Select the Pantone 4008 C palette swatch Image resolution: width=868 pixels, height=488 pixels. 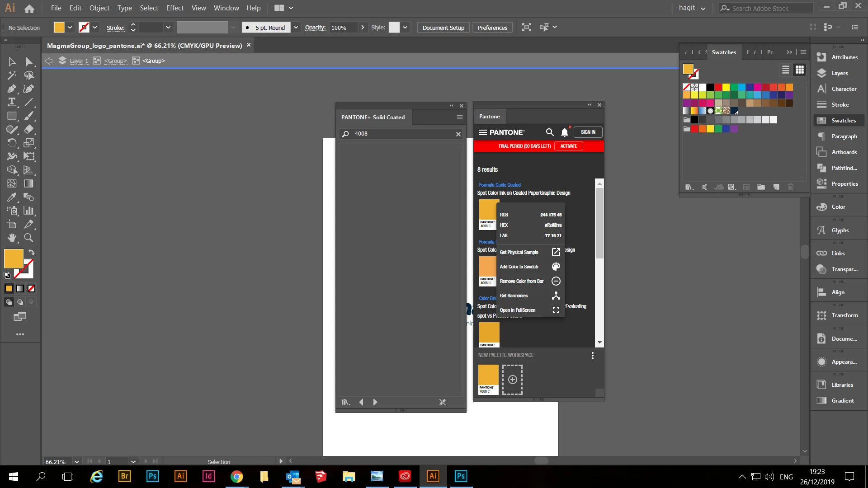[488, 380]
